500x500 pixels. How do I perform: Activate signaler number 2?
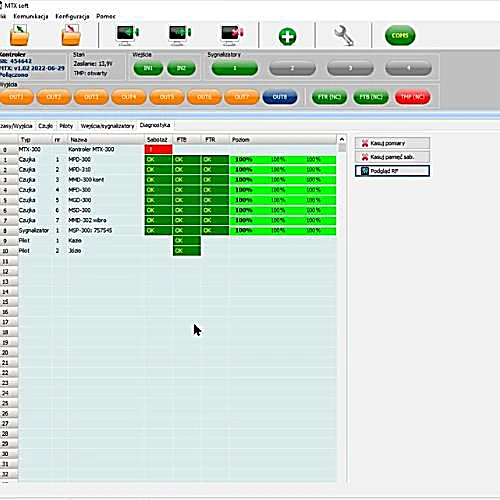292,68
